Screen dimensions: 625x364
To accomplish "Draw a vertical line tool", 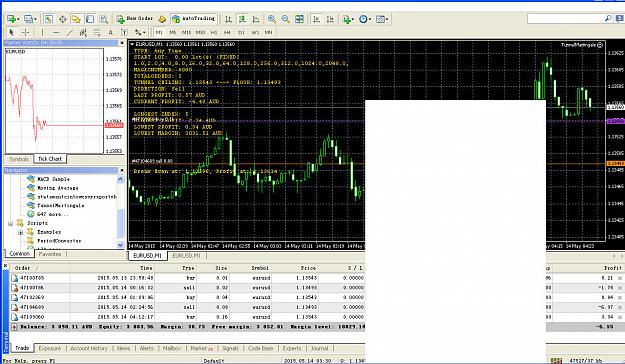I will 42,32.
